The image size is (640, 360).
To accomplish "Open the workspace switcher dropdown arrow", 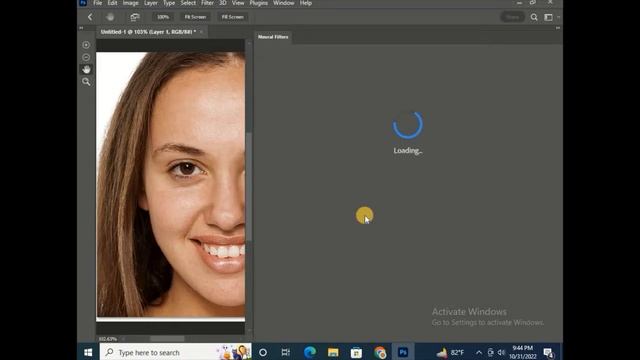I will coord(558,17).
